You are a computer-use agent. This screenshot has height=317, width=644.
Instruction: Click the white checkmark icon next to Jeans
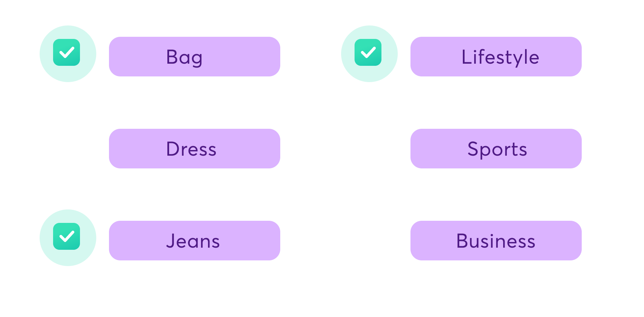tap(67, 236)
